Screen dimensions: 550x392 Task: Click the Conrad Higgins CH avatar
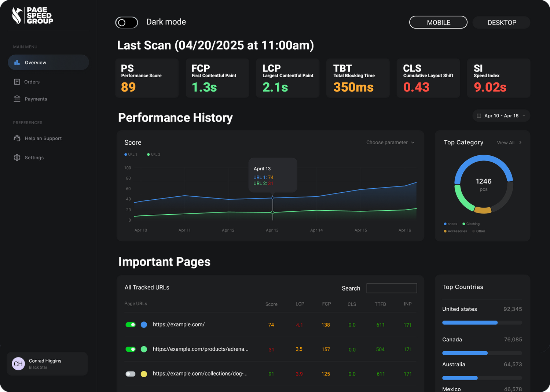point(18,364)
